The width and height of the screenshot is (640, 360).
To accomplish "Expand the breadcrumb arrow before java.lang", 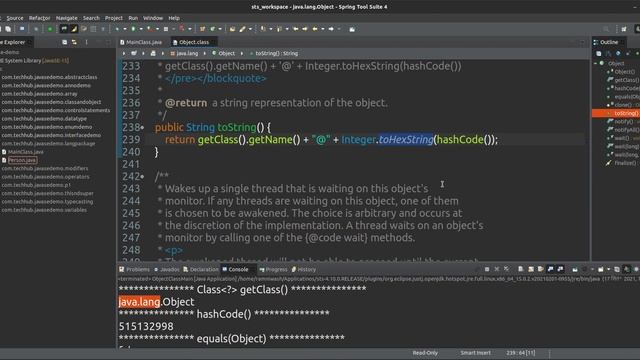I will [162, 53].
